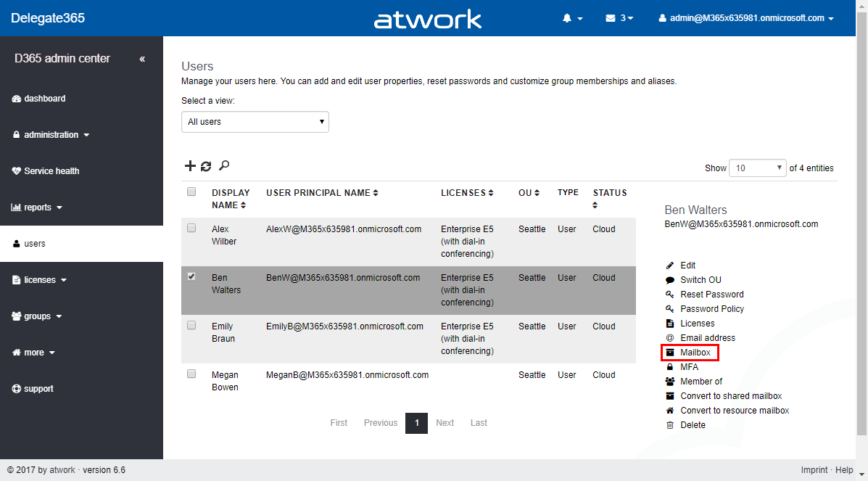Expand the admin account menu
Image resolution: width=868 pixels, height=481 pixels.
coord(745,18)
